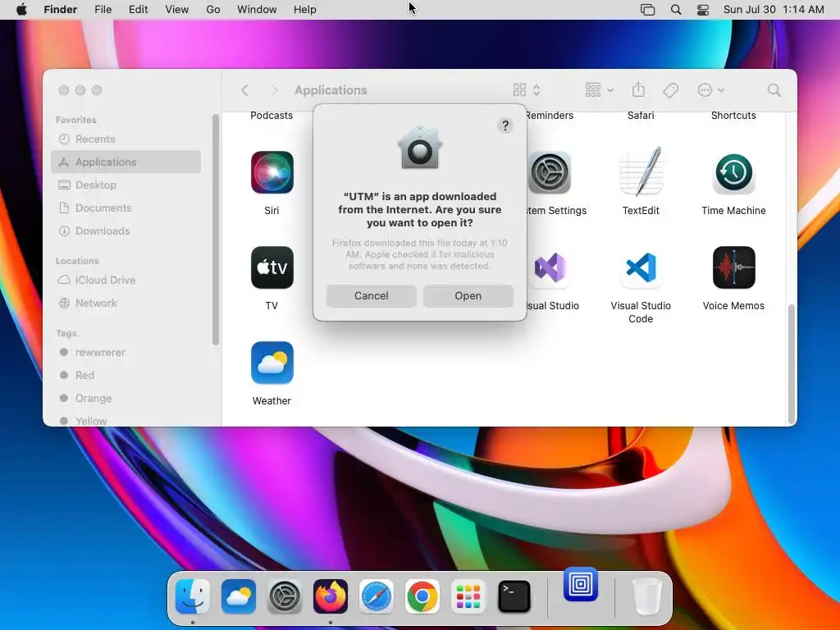This screenshot has width=840, height=630.
Task: Open System Settings from the Dock
Action: [285, 596]
